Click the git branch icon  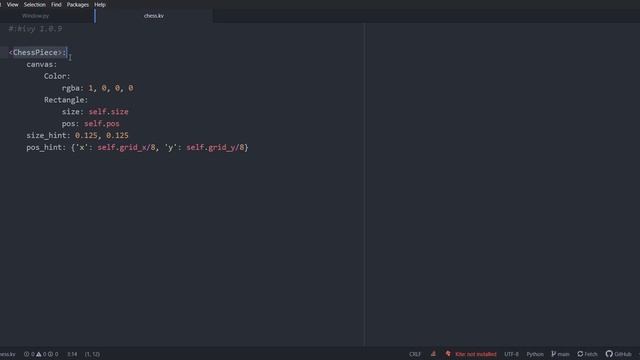click(x=553, y=354)
